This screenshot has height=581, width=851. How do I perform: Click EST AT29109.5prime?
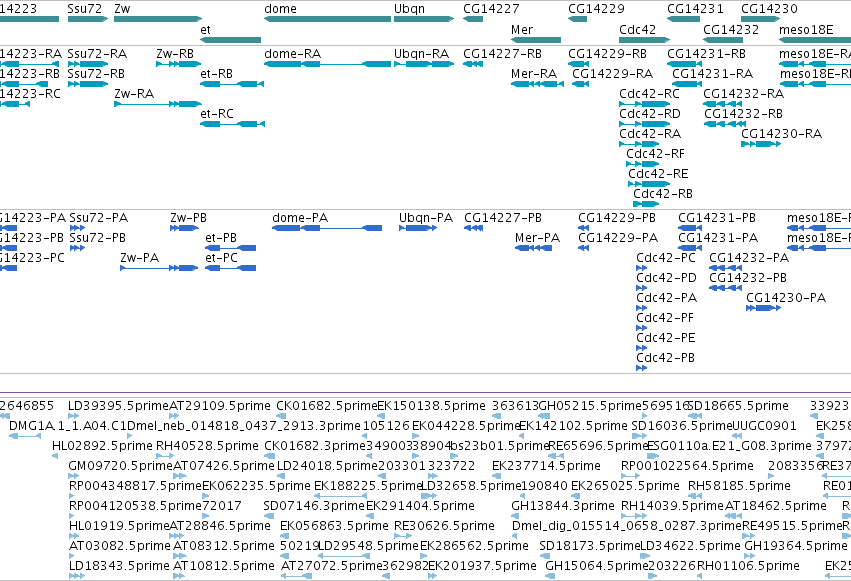[220, 406]
